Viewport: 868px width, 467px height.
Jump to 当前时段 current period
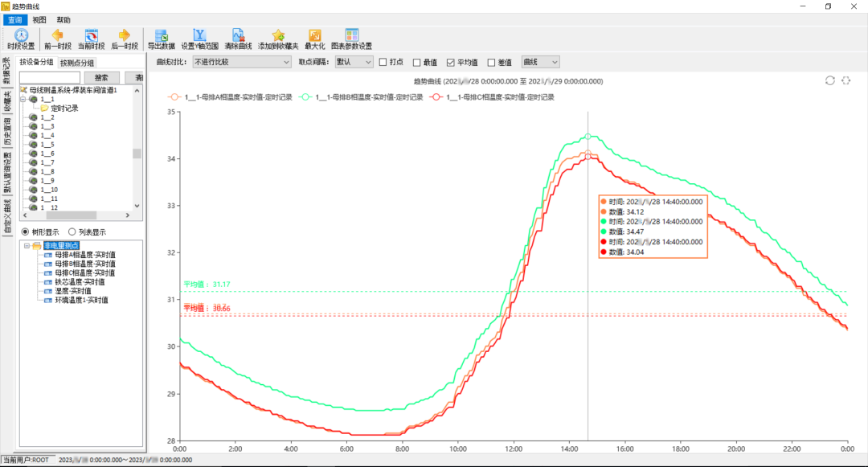[x=91, y=39]
